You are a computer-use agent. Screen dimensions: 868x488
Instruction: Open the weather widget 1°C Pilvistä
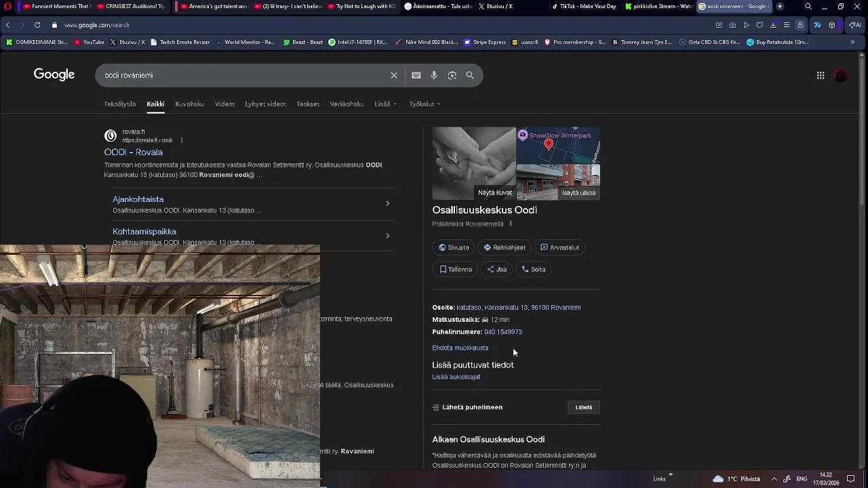click(736, 479)
